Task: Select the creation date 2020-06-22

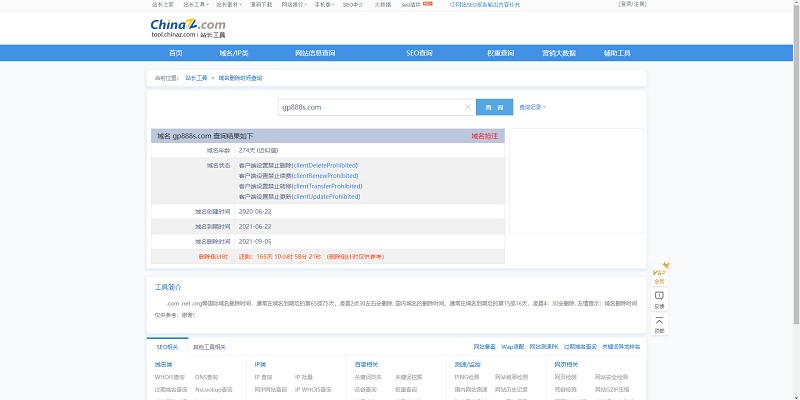Action: pos(255,211)
